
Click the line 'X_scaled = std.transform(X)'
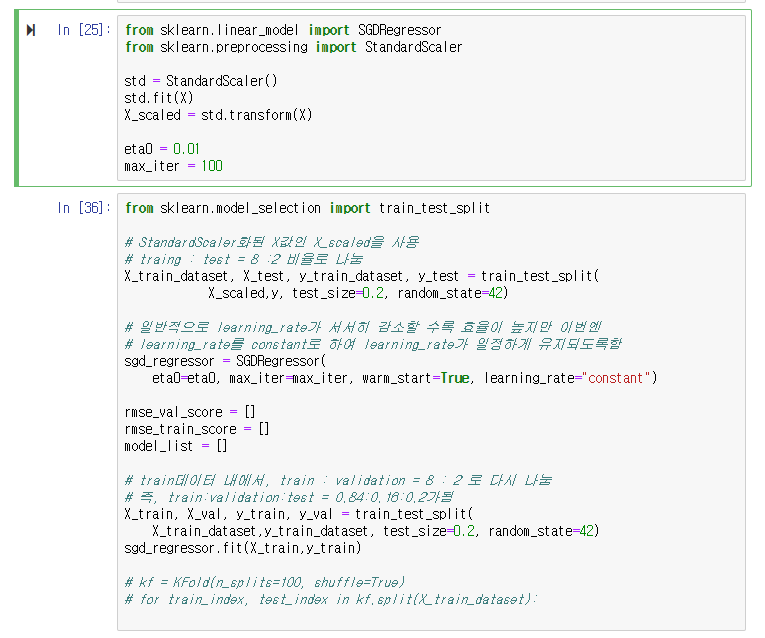(x=218, y=115)
